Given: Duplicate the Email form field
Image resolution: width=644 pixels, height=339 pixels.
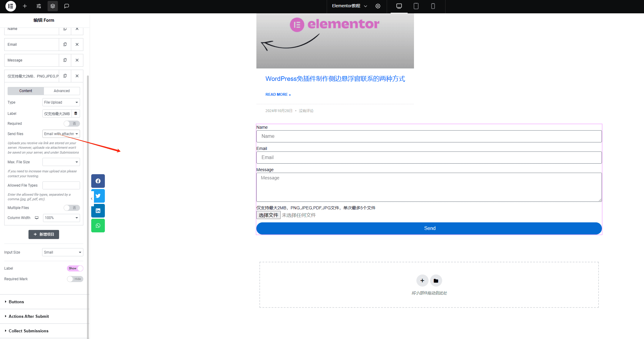Looking at the screenshot, I should coord(65,45).
